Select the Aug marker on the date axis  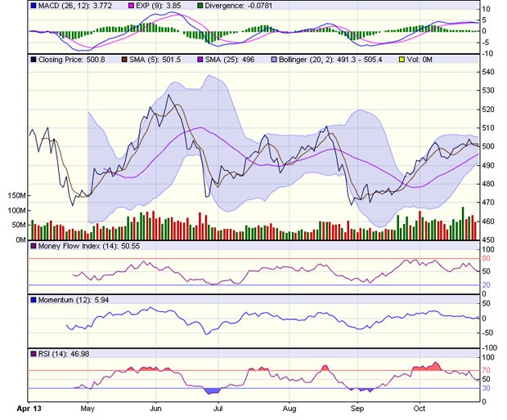(x=288, y=406)
